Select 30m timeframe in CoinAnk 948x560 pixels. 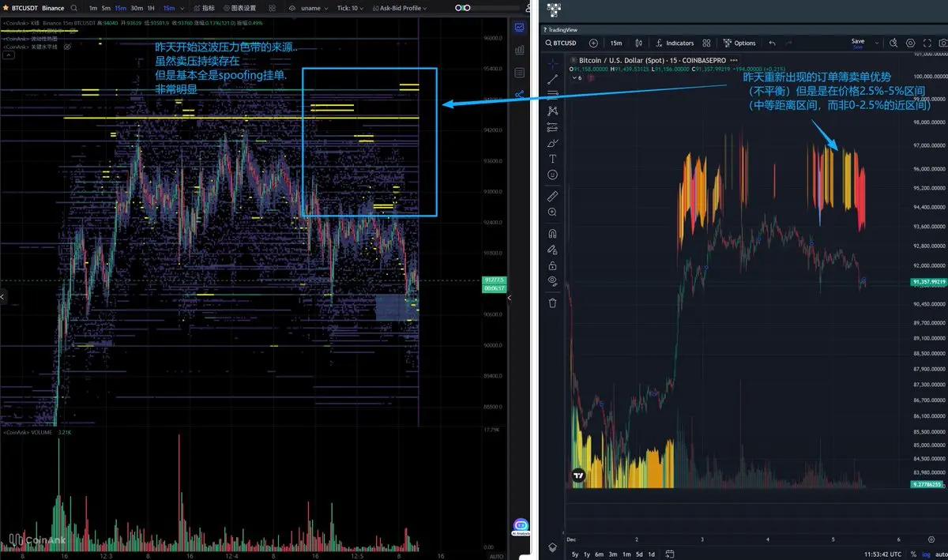click(x=137, y=8)
